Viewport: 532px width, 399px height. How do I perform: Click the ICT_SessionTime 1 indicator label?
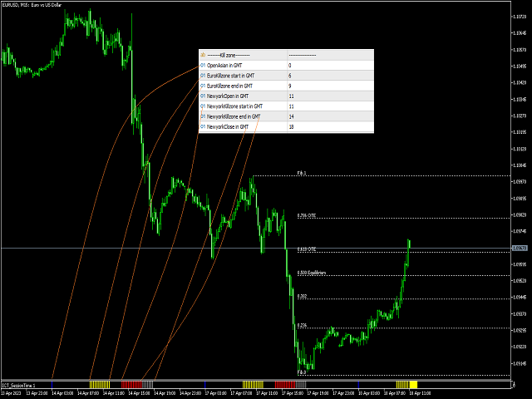[x=18, y=386]
